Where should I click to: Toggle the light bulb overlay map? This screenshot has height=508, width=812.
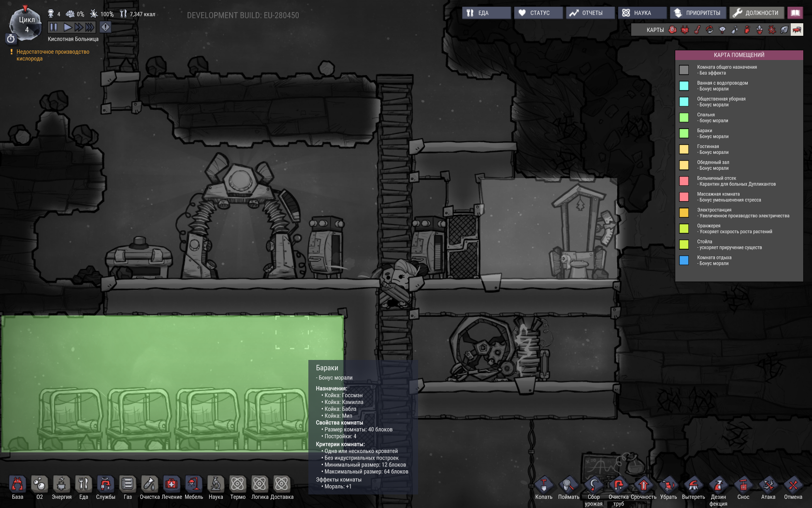(x=722, y=30)
